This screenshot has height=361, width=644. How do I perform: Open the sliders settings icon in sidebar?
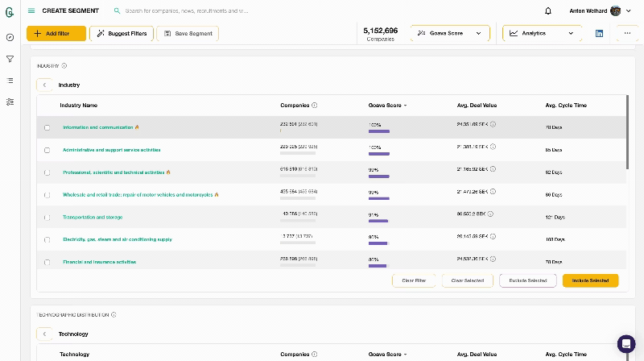10,102
